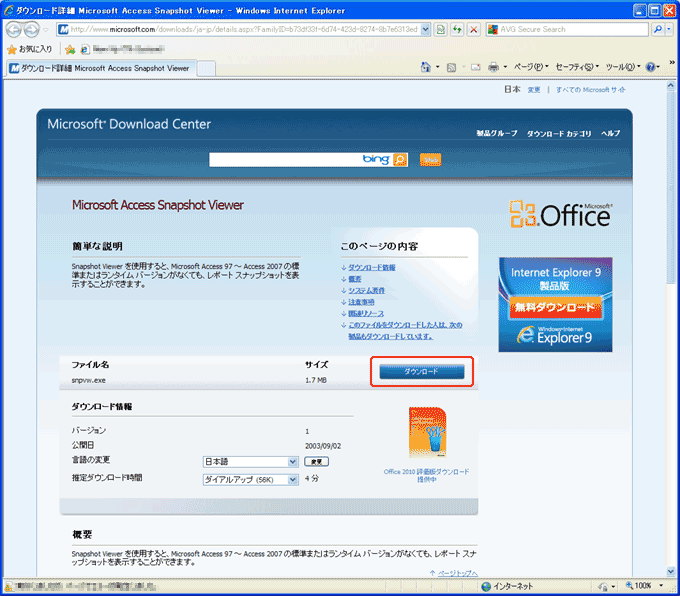
Task: Follow the 注意事項 link
Action: pyautogui.click(x=361, y=302)
